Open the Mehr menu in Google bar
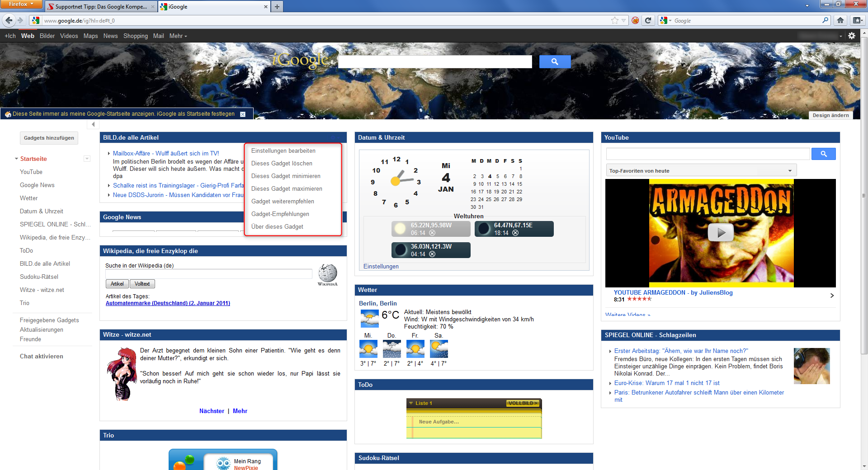The width and height of the screenshot is (868, 470). tap(178, 36)
